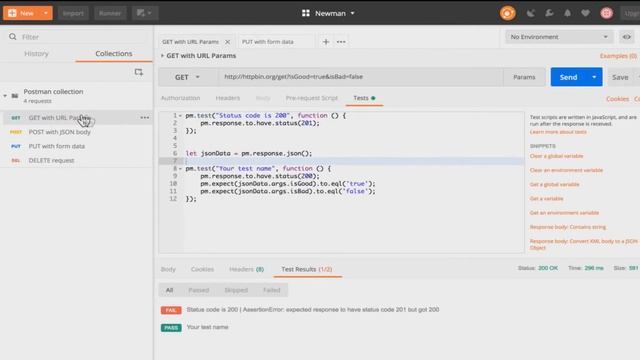The image size is (640, 360).
Task: Send the request
Action: tap(568, 77)
